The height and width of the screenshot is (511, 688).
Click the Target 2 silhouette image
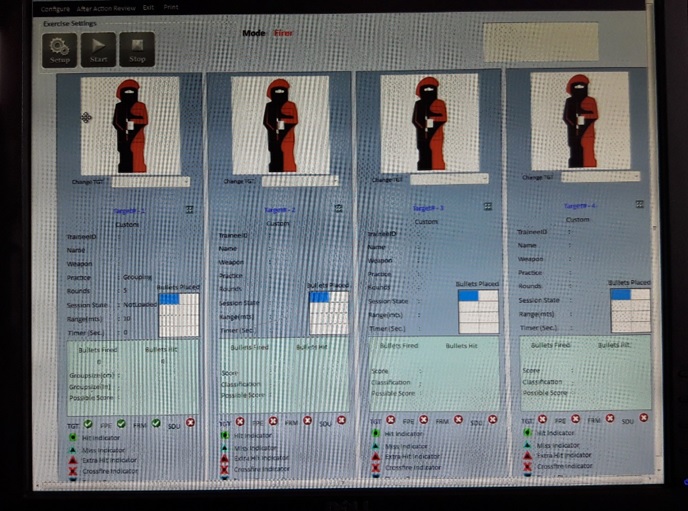click(280, 125)
